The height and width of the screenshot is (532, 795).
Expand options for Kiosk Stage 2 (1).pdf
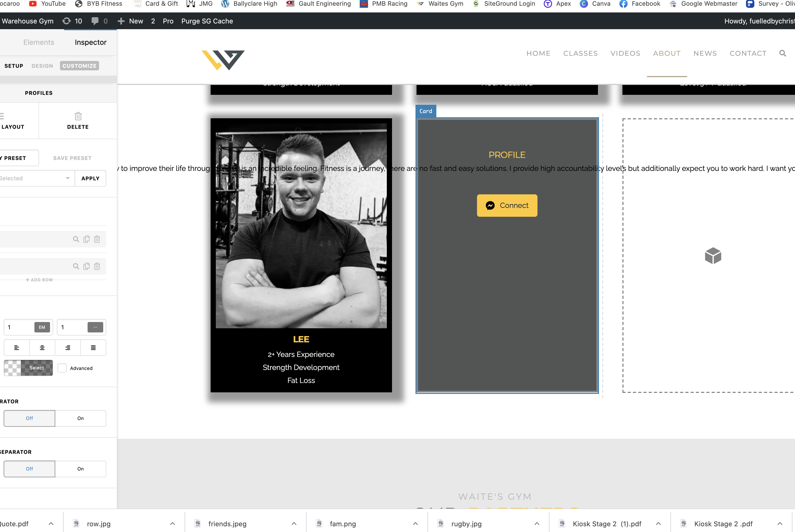[x=658, y=523]
